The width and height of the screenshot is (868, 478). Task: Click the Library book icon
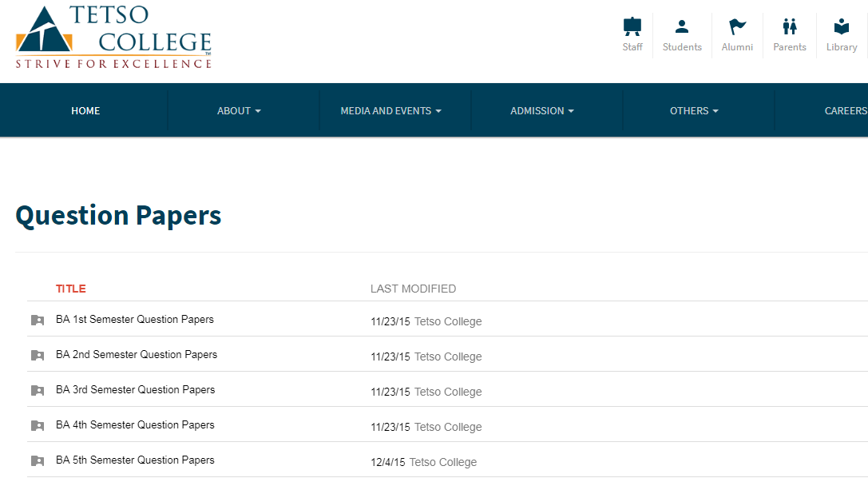click(841, 27)
